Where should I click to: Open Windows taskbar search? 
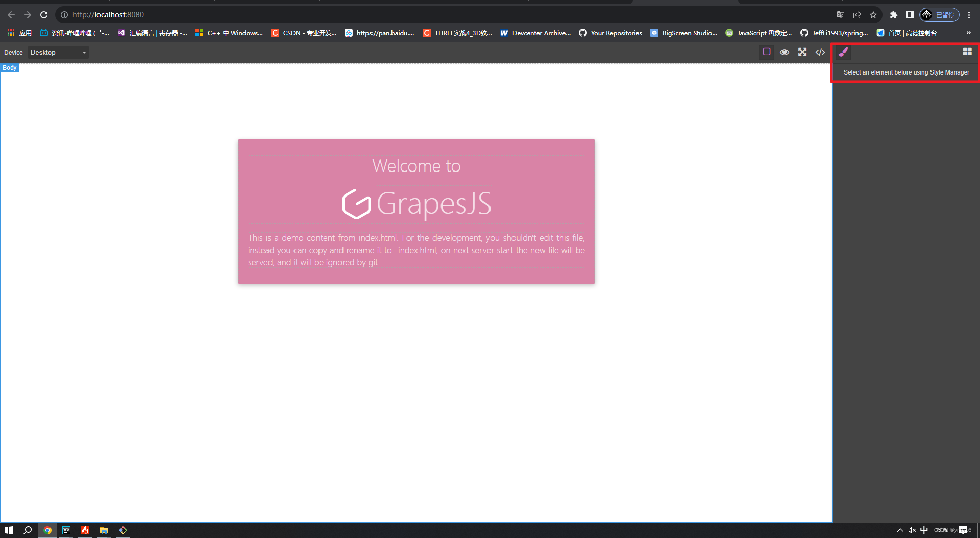28,530
